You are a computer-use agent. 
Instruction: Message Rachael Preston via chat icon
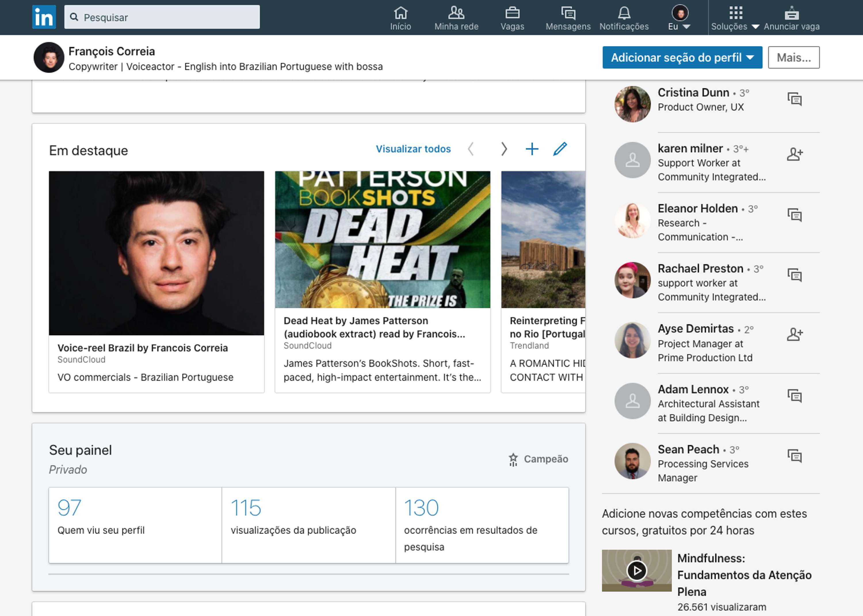[794, 275]
